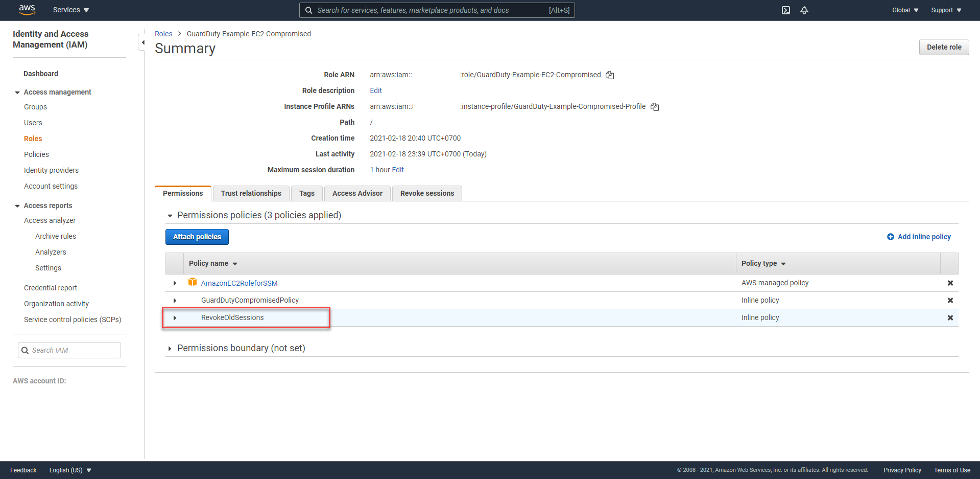Copy the Instance Profile ARN

coord(655,107)
